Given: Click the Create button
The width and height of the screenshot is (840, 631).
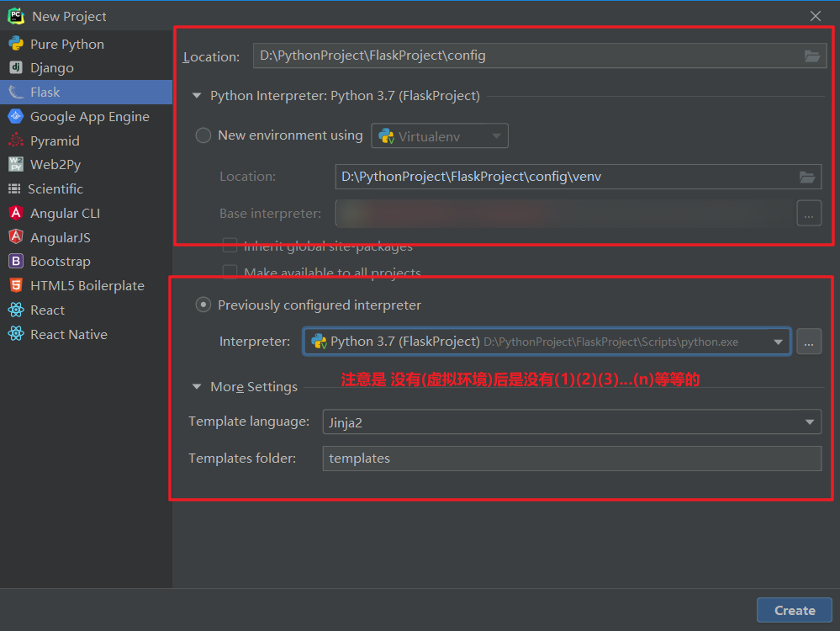Looking at the screenshot, I should [795, 610].
